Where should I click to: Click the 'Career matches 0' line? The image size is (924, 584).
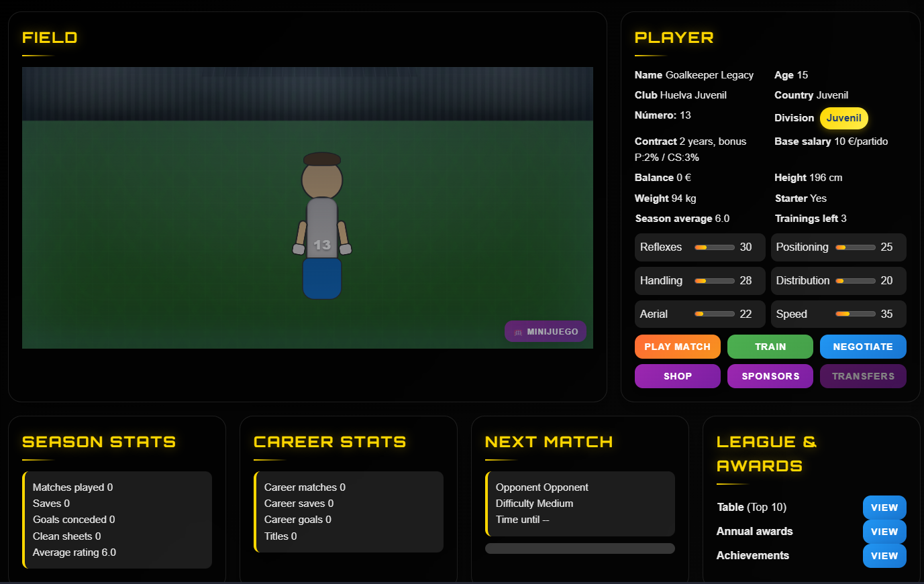click(305, 487)
